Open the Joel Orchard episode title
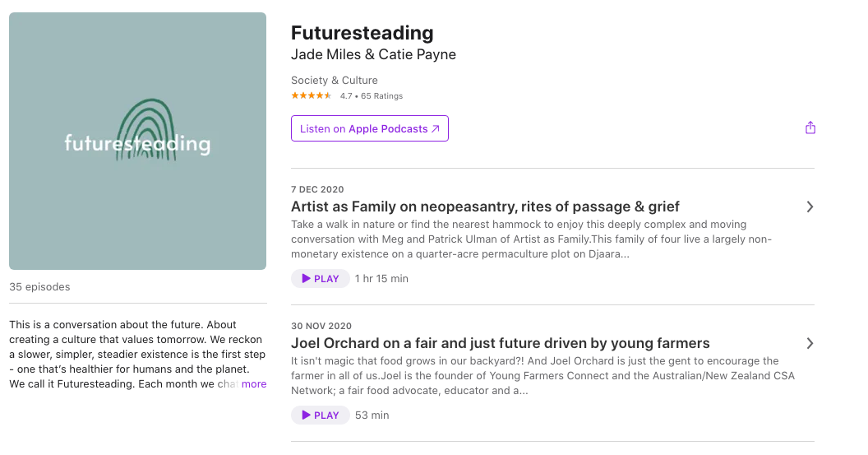The width and height of the screenshot is (868, 455). coord(500,343)
